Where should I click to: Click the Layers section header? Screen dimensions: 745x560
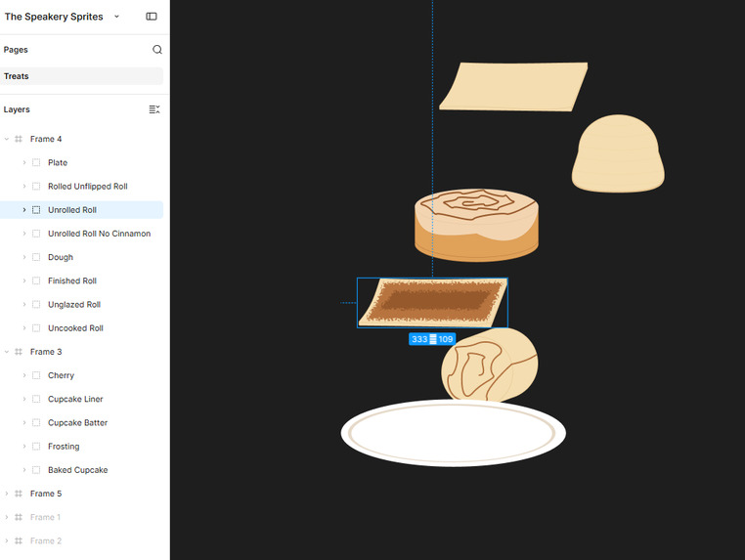click(x=17, y=109)
